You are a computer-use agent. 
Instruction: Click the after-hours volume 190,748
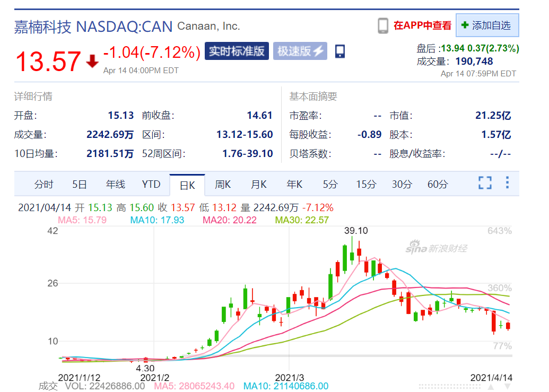[474, 61]
